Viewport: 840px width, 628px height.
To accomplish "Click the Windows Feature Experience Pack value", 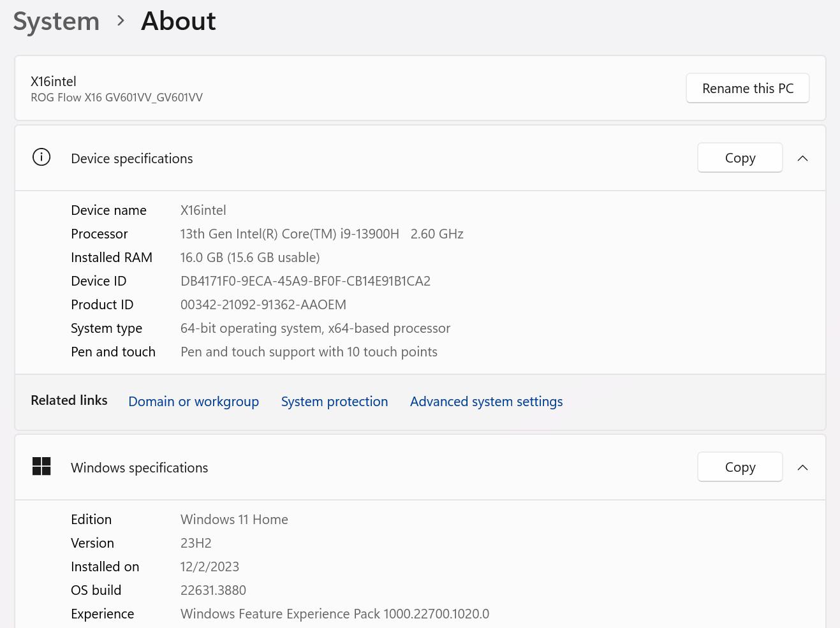I will [x=335, y=613].
